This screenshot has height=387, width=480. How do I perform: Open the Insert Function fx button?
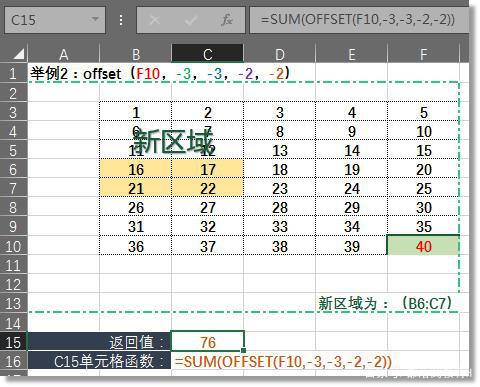pyautogui.click(x=227, y=20)
